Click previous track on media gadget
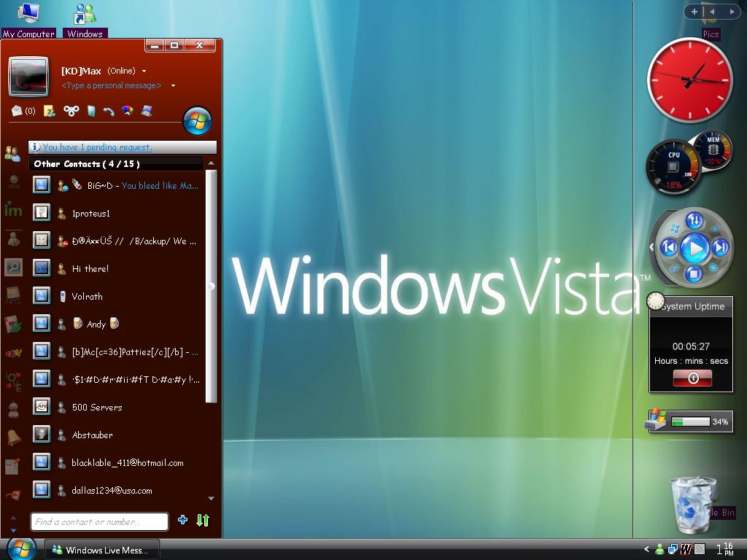Viewport: 747px width, 560px height. pos(669,247)
